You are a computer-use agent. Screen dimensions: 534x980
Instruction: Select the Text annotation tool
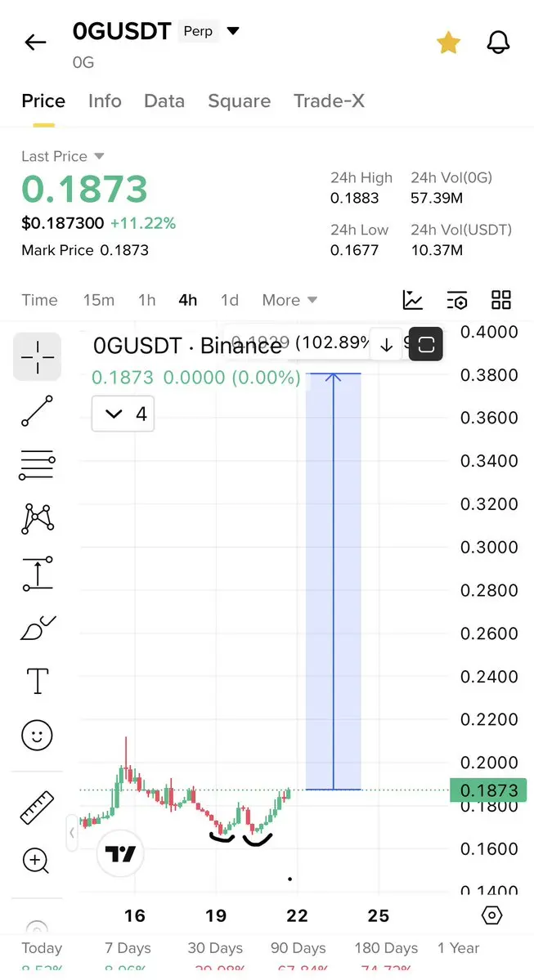[x=38, y=681]
